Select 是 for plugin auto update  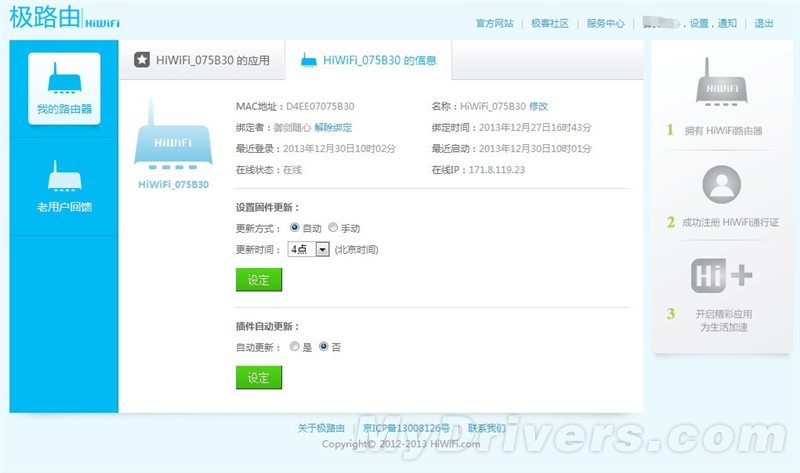294,346
